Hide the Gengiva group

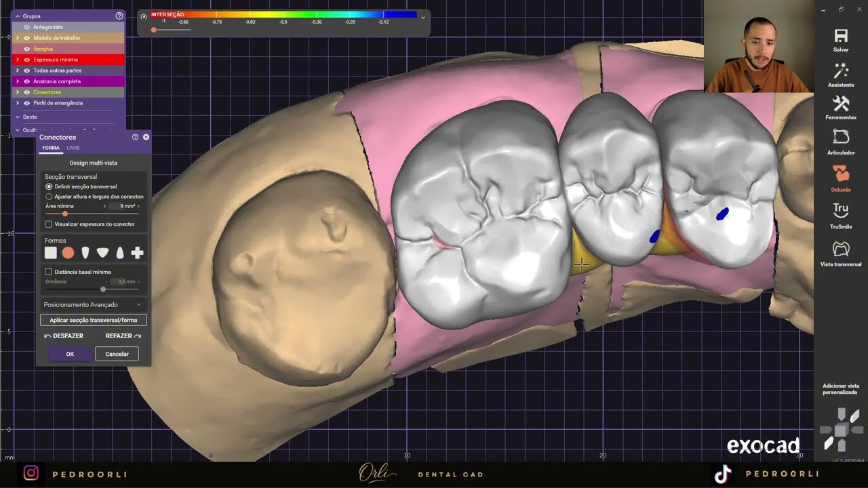(x=26, y=49)
